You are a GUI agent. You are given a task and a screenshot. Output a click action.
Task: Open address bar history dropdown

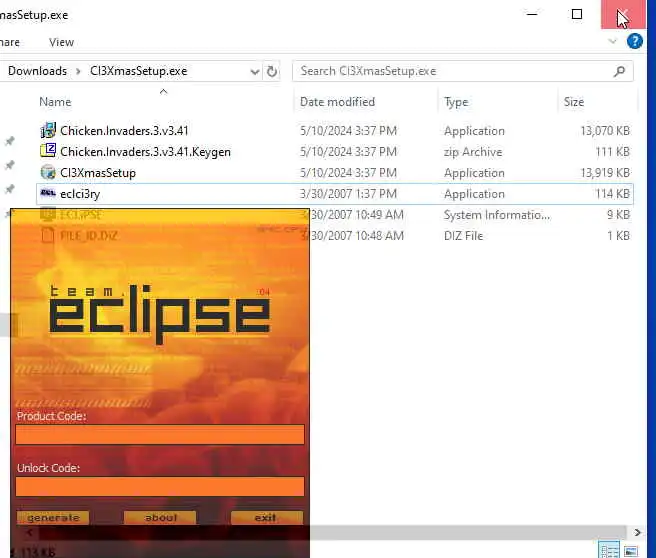pyautogui.click(x=254, y=72)
